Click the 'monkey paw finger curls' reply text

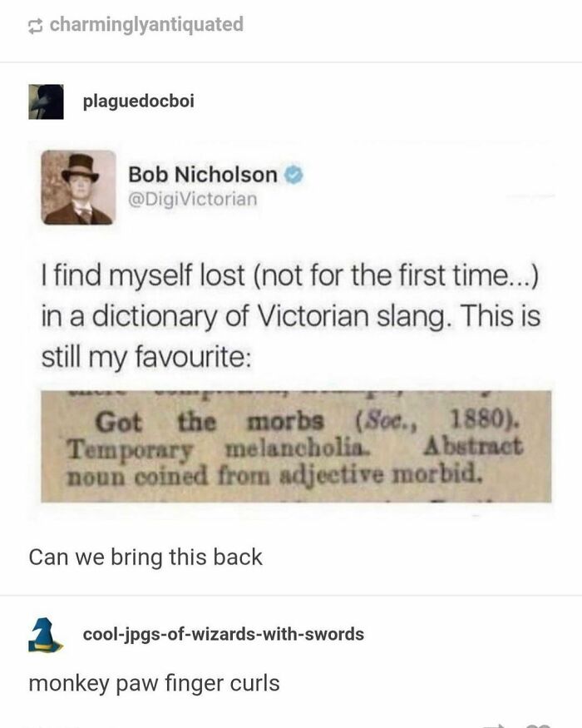pos(154,683)
